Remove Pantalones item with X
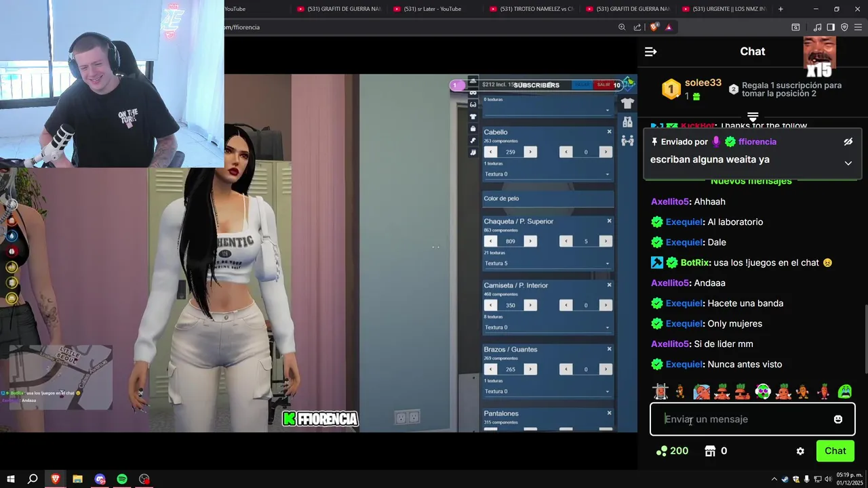This screenshot has width=868, height=488. click(609, 413)
